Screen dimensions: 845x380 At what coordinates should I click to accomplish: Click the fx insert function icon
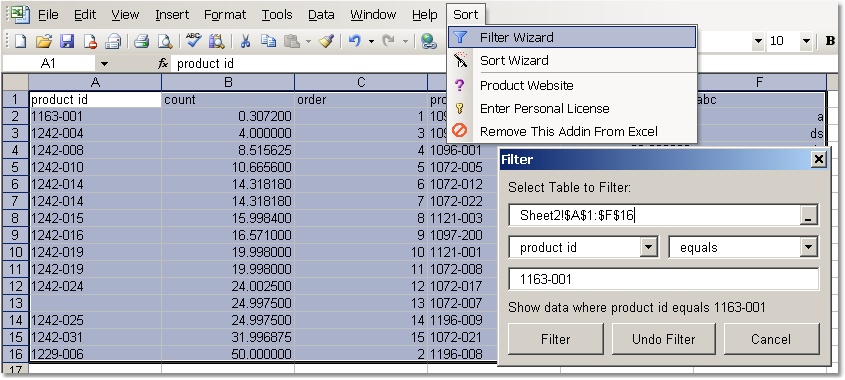click(x=163, y=64)
